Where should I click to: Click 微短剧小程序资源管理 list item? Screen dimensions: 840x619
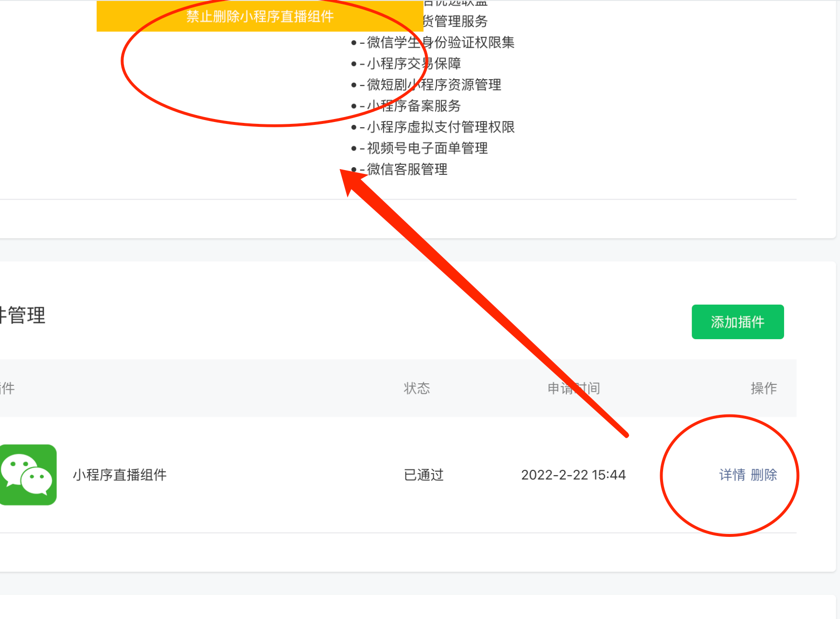tap(434, 85)
